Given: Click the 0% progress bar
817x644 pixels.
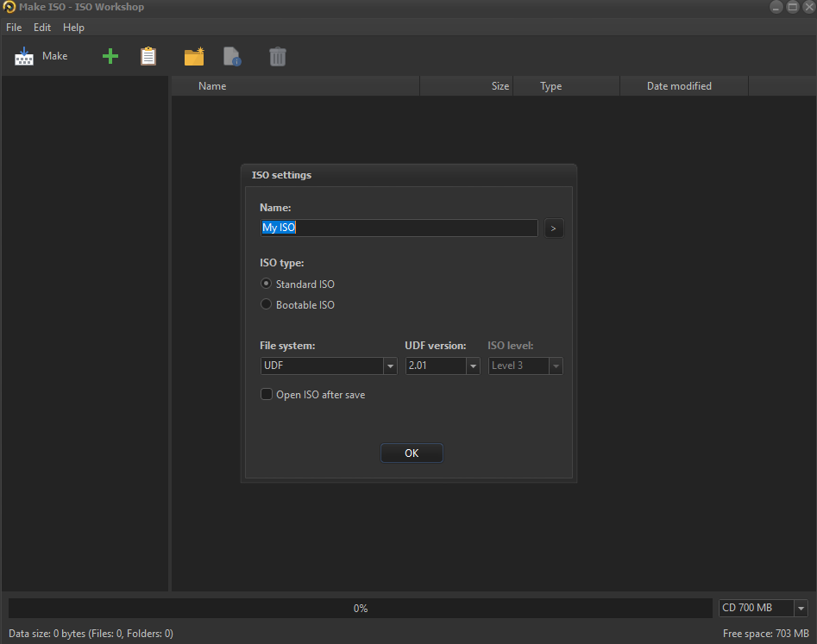Looking at the screenshot, I should pyautogui.click(x=361, y=608).
